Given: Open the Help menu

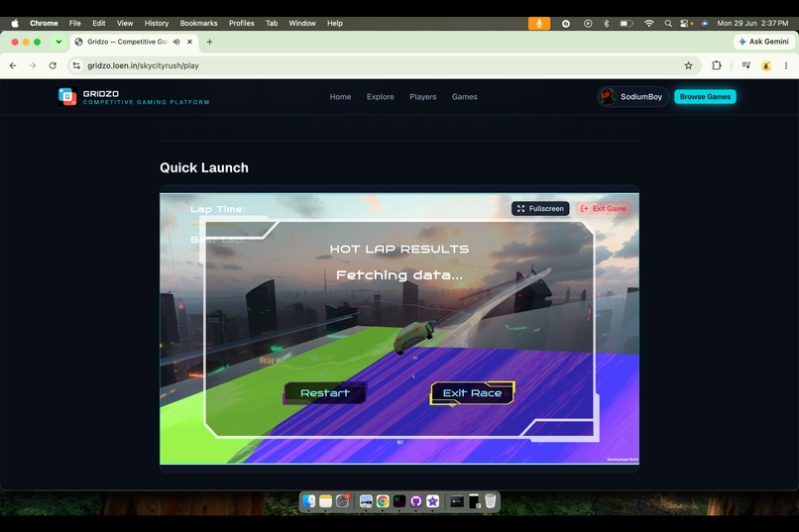Looking at the screenshot, I should click(335, 23).
